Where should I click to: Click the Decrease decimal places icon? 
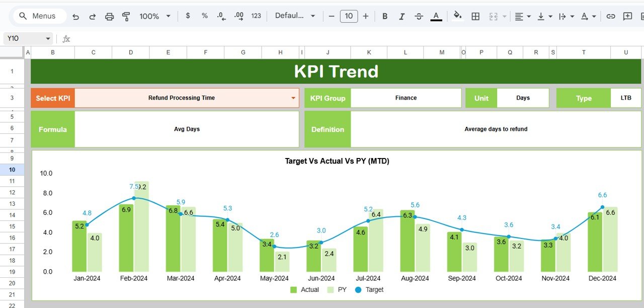click(x=221, y=16)
